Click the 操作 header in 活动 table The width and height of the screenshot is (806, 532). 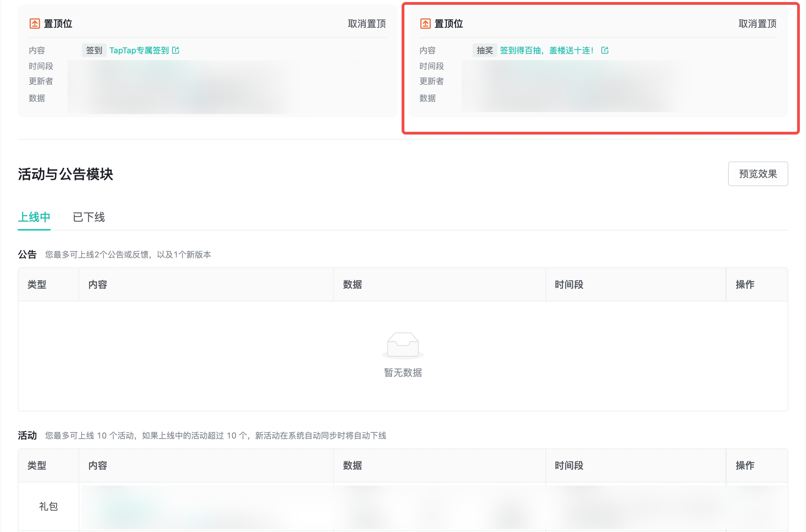coord(745,465)
